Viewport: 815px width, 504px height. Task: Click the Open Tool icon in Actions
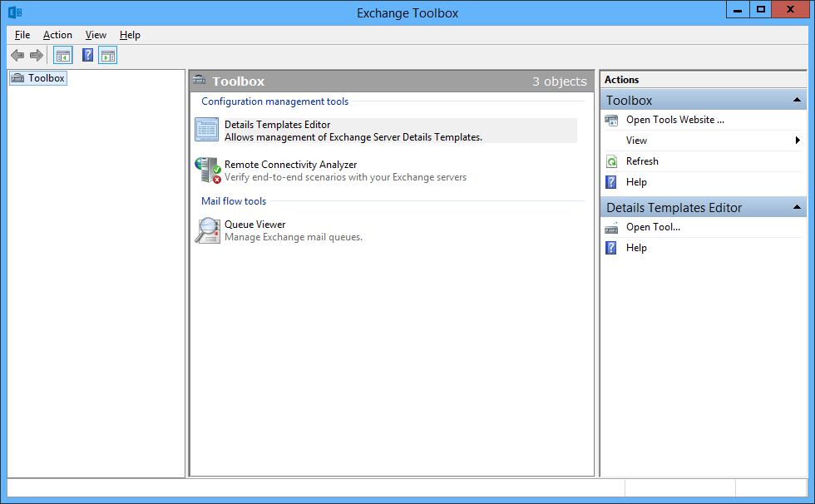pyautogui.click(x=612, y=228)
